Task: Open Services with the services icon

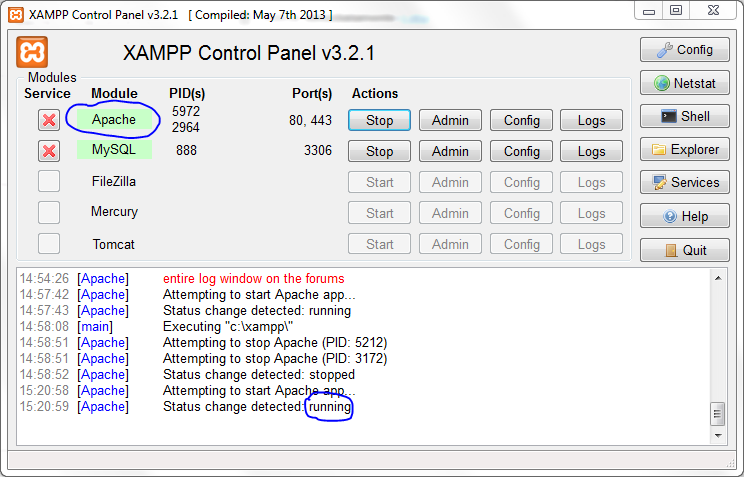Action: tap(684, 182)
